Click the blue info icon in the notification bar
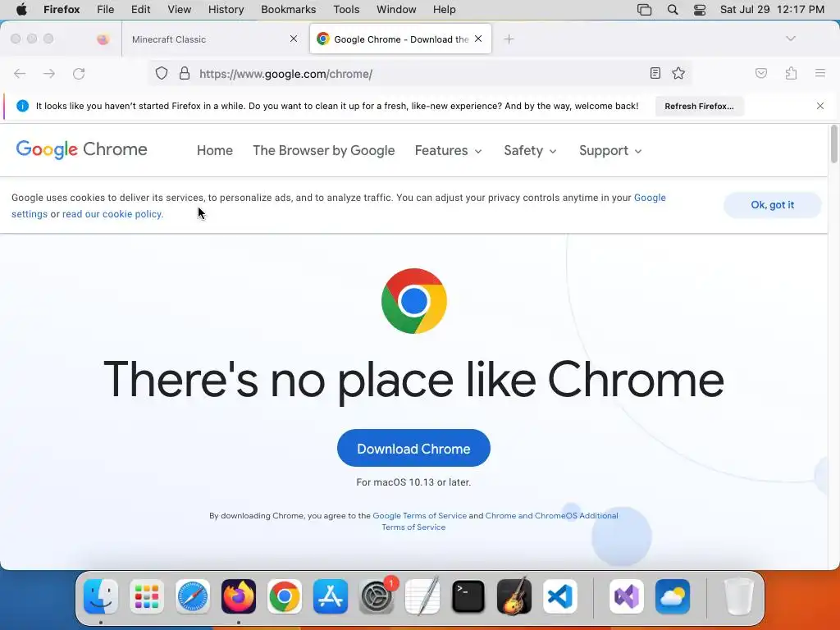Viewport: 840px width, 630px height. [22, 106]
